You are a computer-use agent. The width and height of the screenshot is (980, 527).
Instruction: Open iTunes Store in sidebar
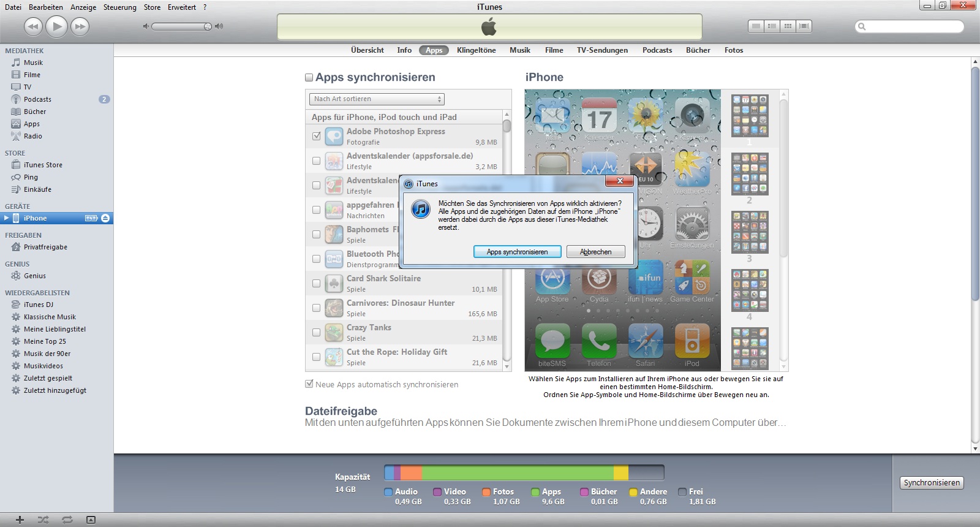pos(43,165)
